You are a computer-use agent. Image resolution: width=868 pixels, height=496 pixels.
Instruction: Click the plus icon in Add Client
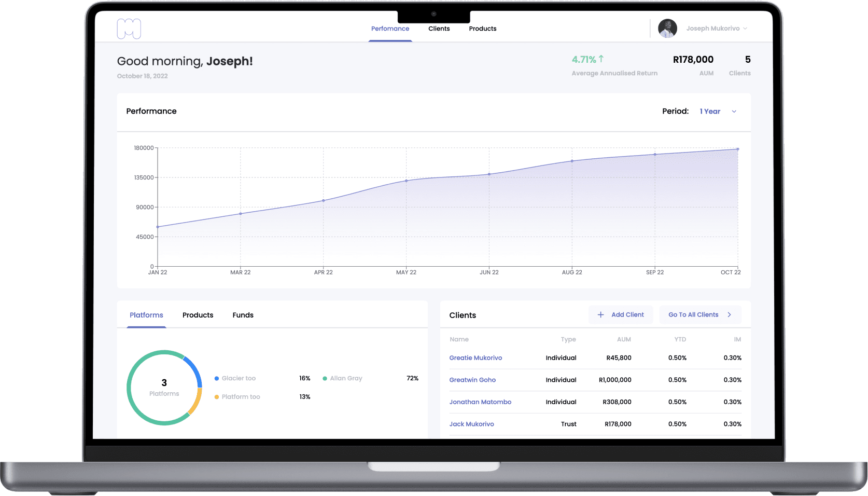click(x=600, y=315)
